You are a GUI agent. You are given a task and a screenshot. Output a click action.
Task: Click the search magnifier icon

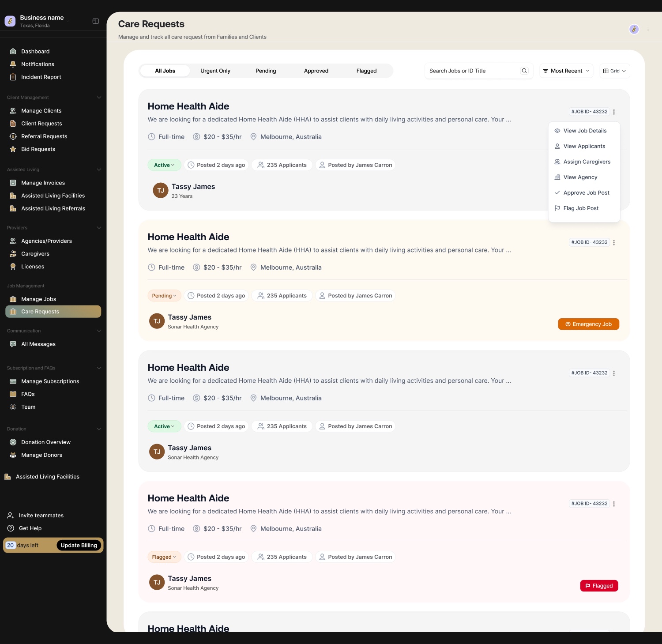click(524, 71)
